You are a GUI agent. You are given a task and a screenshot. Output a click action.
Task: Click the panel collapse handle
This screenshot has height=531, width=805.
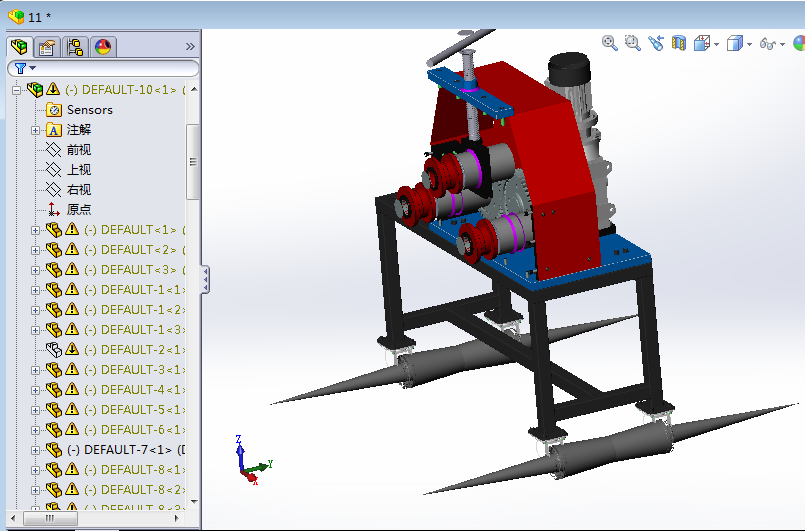click(205, 280)
